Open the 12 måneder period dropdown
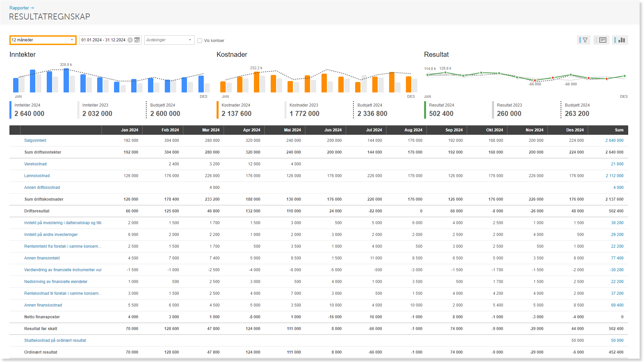The width and height of the screenshot is (644, 363). [x=43, y=40]
